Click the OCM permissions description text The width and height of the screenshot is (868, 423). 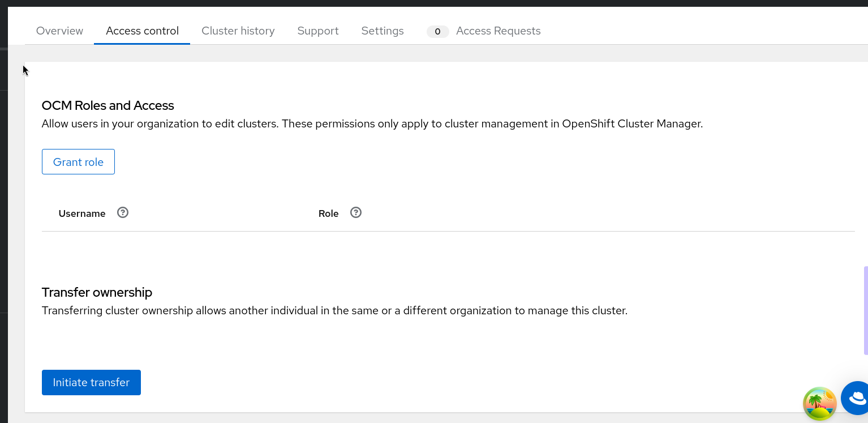(372, 123)
